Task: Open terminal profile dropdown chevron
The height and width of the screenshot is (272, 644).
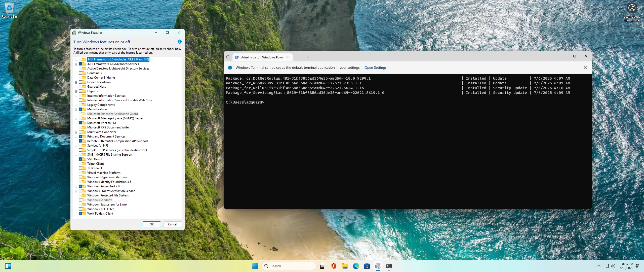Action: [x=308, y=57]
